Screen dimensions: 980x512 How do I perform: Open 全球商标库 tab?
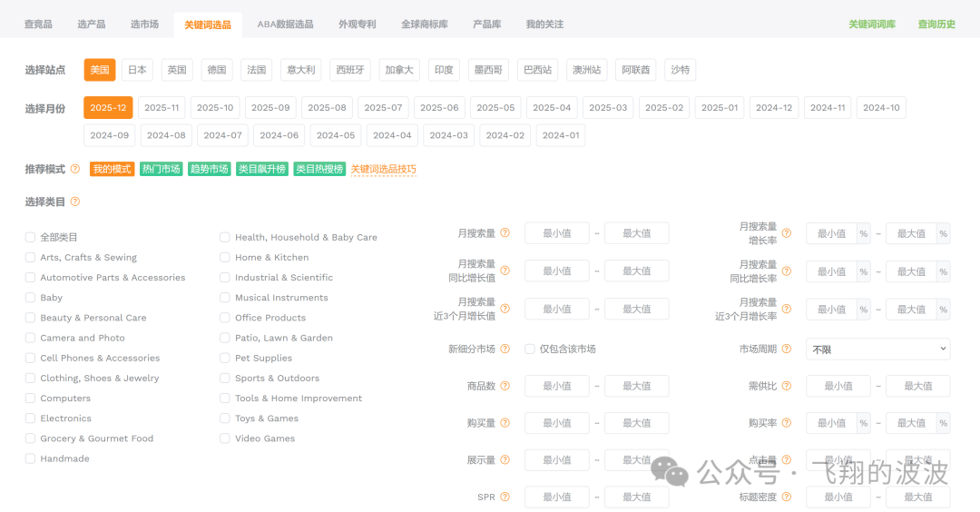(425, 25)
